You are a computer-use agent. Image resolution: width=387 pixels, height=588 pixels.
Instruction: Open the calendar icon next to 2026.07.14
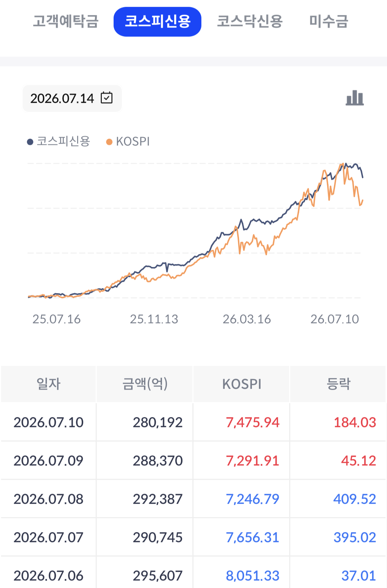[106, 97]
